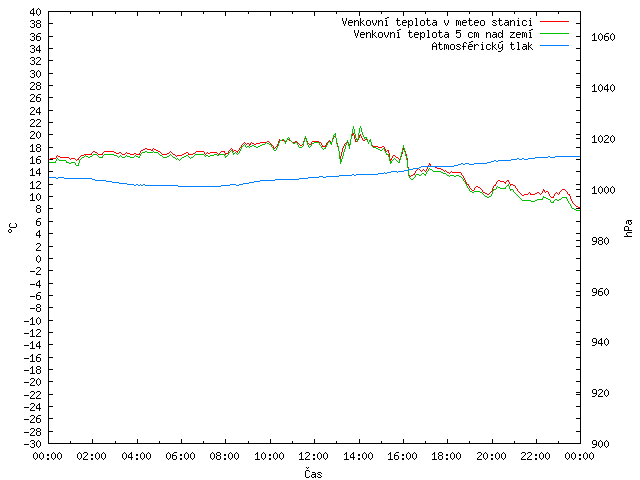Click the x-axis title 'Čas'
The width and height of the screenshot is (640, 480).
(313, 473)
